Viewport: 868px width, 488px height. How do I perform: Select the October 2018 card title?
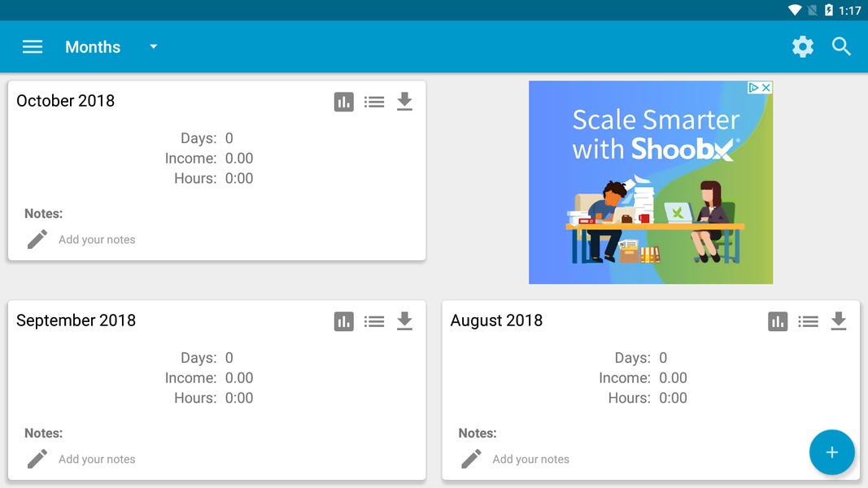[65, 101]
